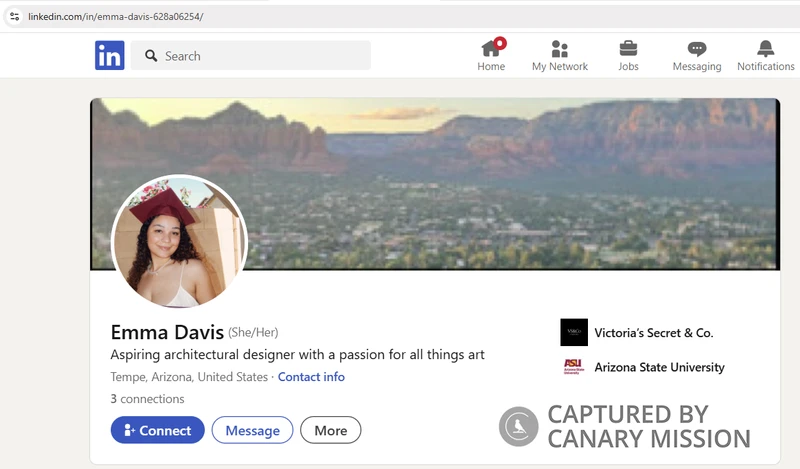Click the (She/Her) pronoun label
800x469 pixels.
(253, 333)
